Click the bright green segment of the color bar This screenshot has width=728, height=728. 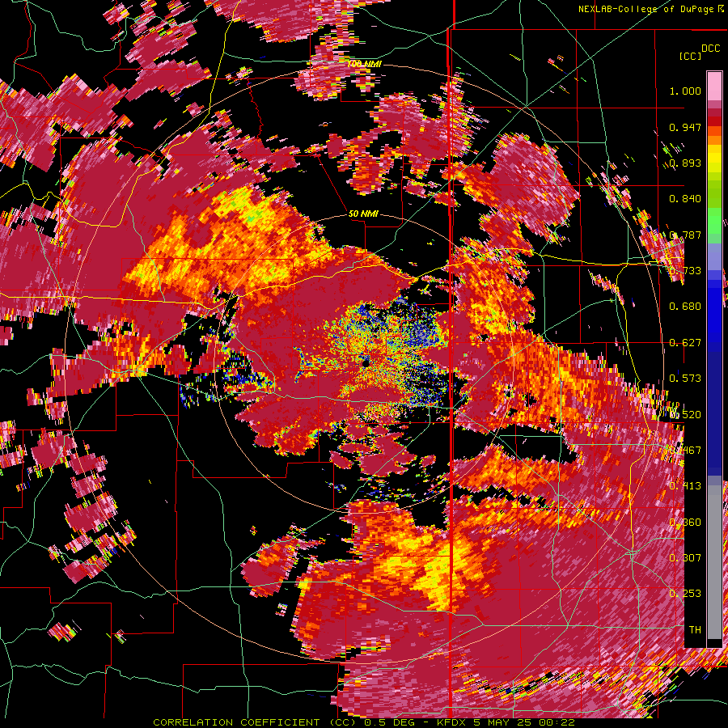pos(714,222)
